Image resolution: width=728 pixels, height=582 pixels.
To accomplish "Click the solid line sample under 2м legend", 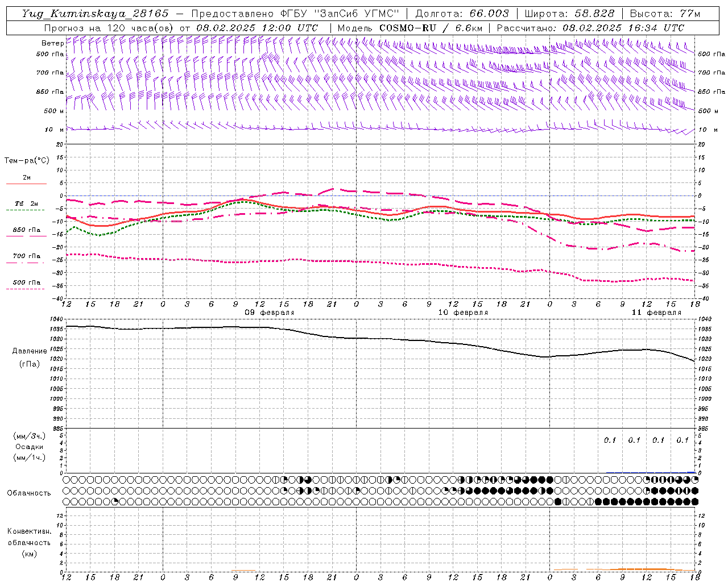I will click(x=26, y=184).
